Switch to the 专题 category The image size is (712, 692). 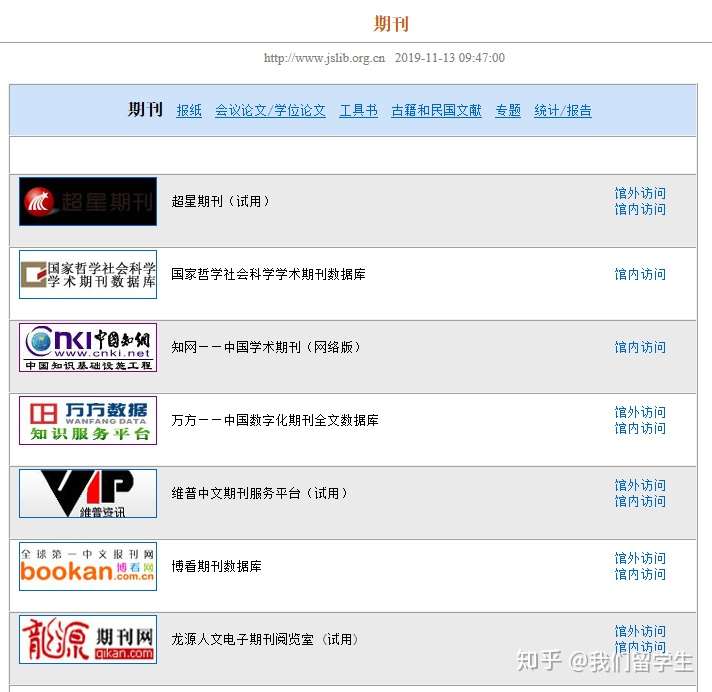point(508,110)
